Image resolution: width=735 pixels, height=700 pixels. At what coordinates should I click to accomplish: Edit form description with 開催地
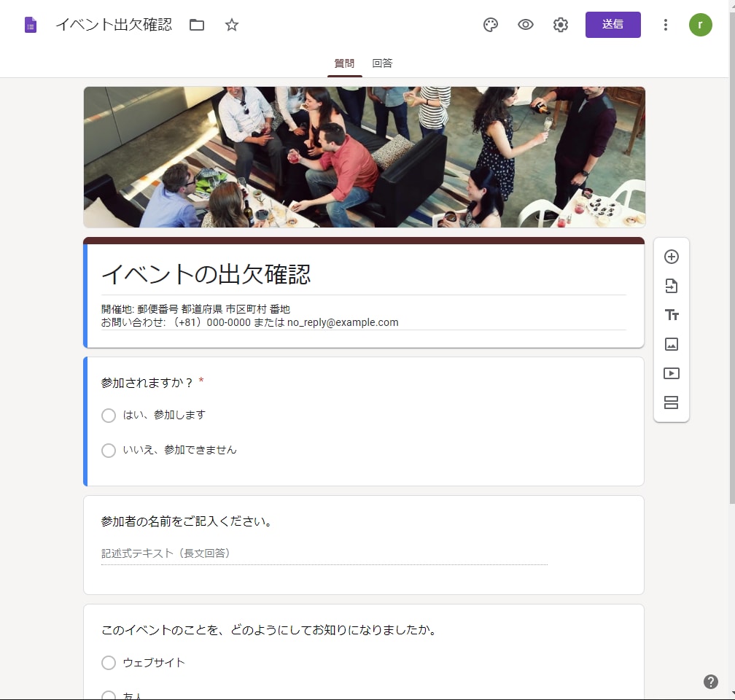[363, 316]
